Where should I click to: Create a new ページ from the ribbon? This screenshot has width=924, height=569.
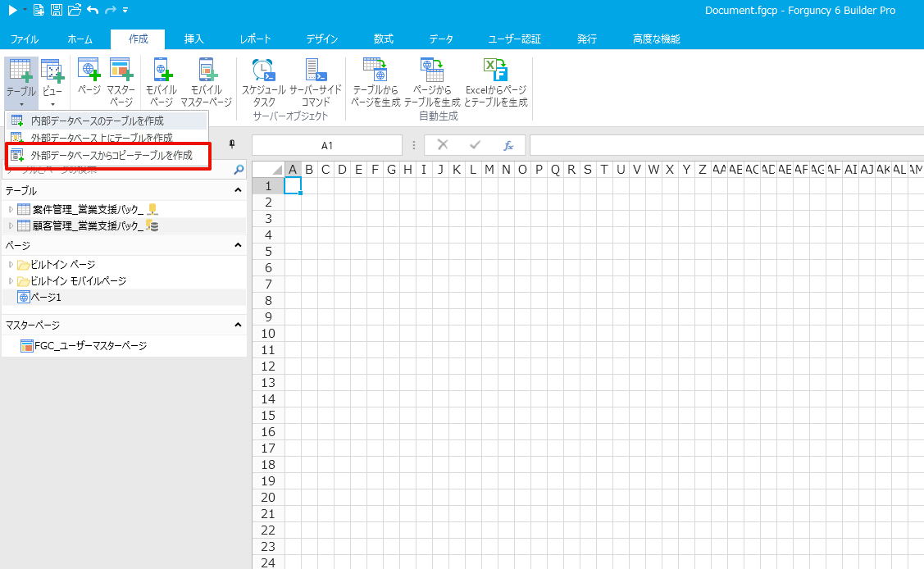tap(89, 77)
